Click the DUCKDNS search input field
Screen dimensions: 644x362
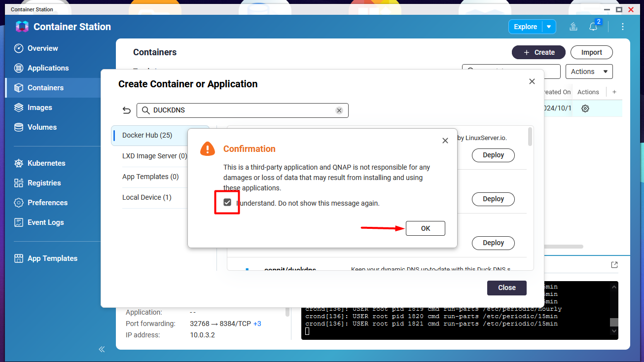tap(242, 110)
